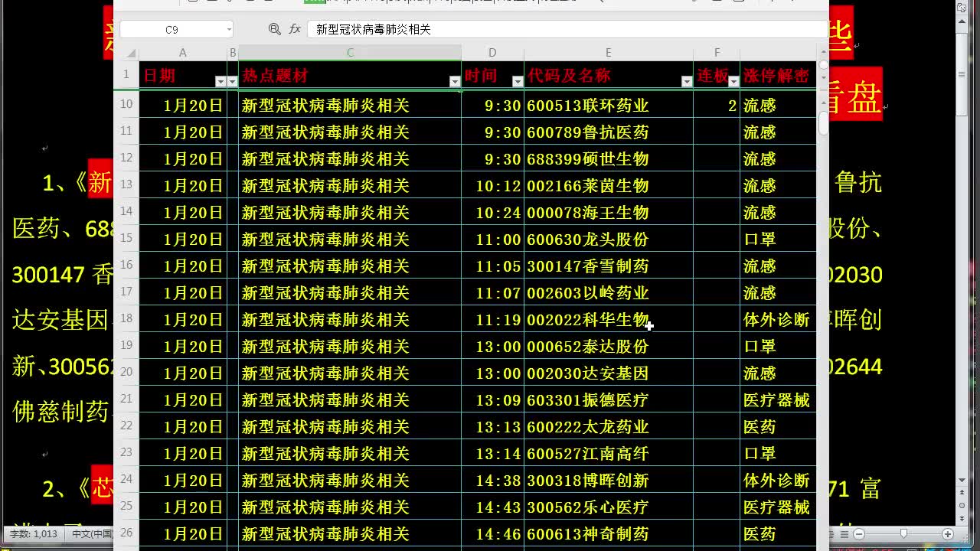Select column C header

[x=350, y=53]
